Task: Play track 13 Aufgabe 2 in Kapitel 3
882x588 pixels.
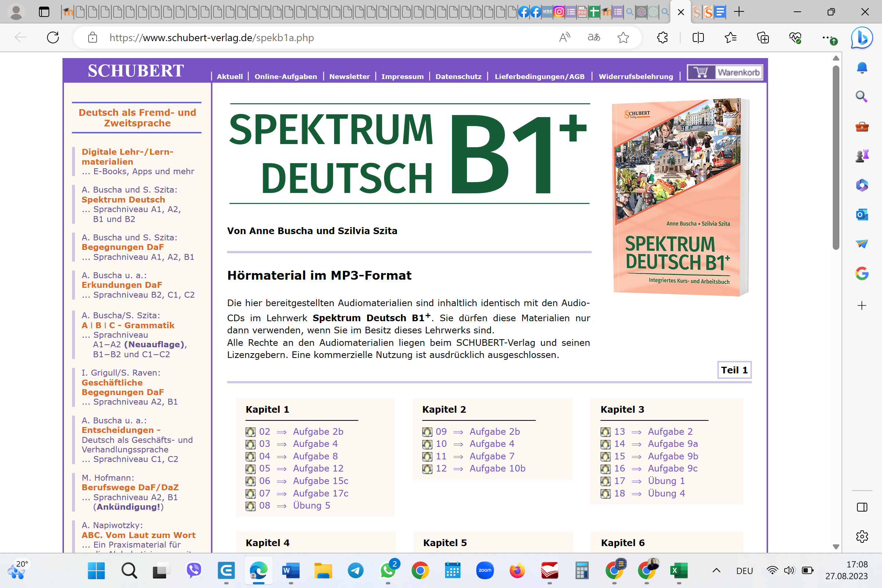Action: pyautogui.click(x=670, y=431)
